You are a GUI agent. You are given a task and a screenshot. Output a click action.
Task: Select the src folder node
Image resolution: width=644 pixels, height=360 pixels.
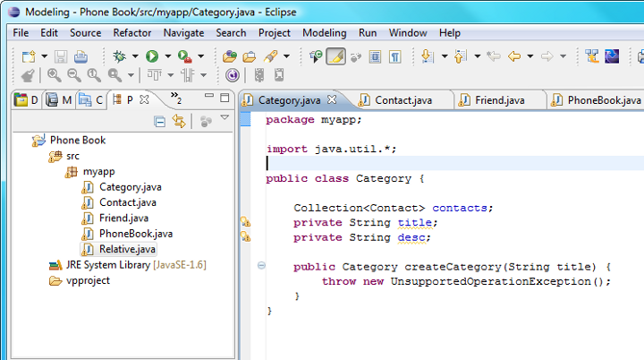pos(72,157)
